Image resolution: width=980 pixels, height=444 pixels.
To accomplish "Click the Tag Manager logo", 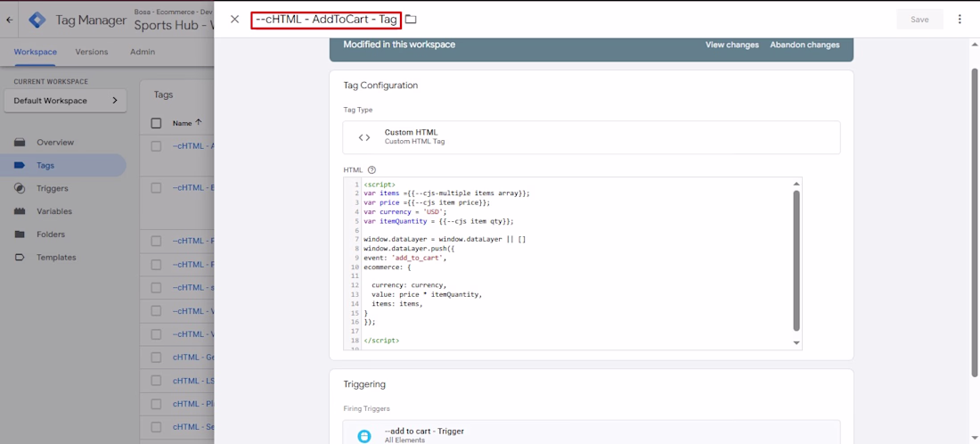I will (x=37, y=20).
